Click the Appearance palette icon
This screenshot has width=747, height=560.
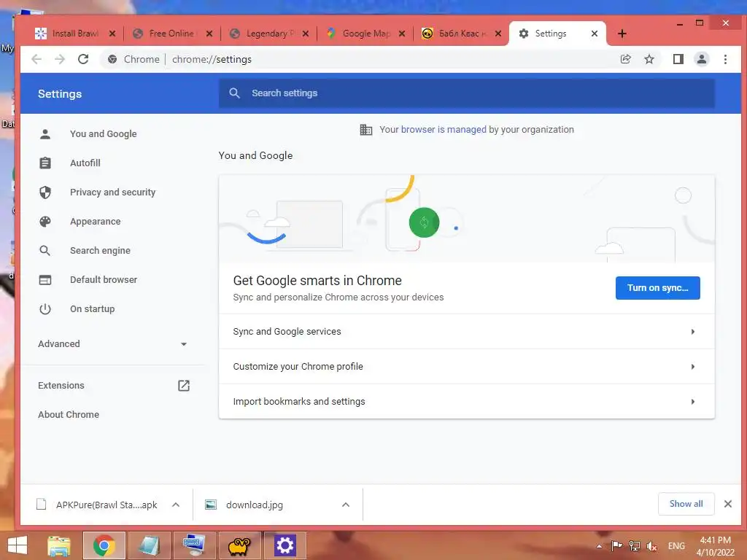click(x=45, y=222)
